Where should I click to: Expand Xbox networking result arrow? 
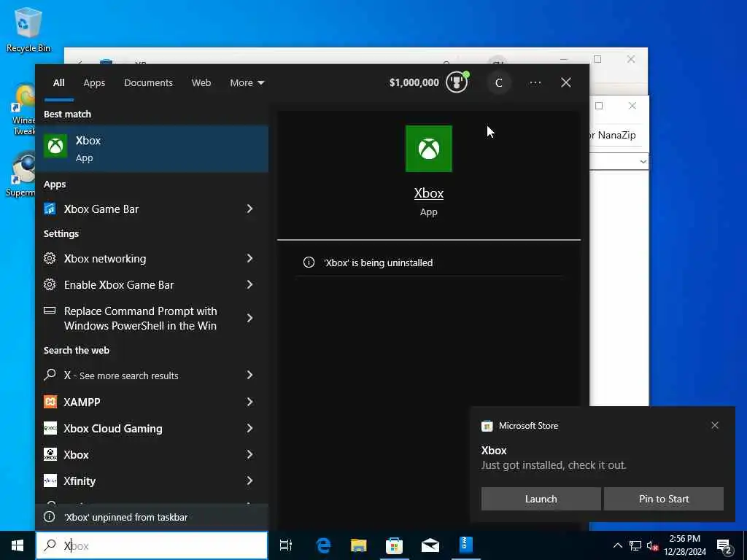point(249,259)
